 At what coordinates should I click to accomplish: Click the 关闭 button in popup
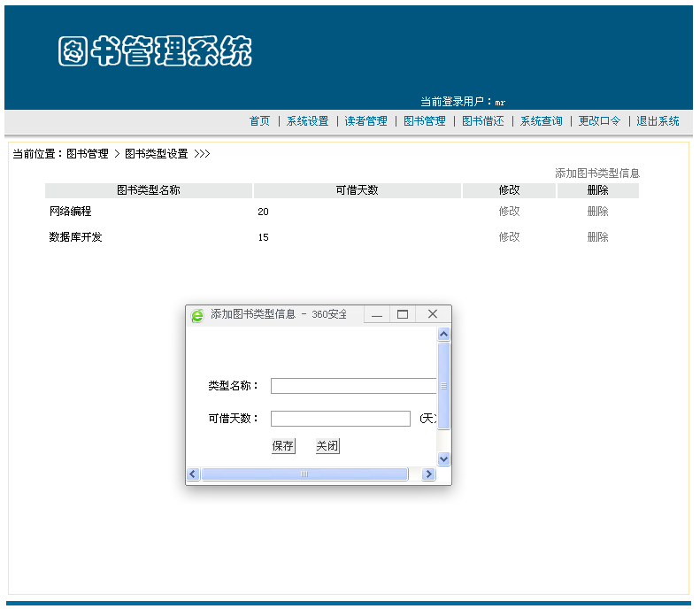click(x=327, y=445)
